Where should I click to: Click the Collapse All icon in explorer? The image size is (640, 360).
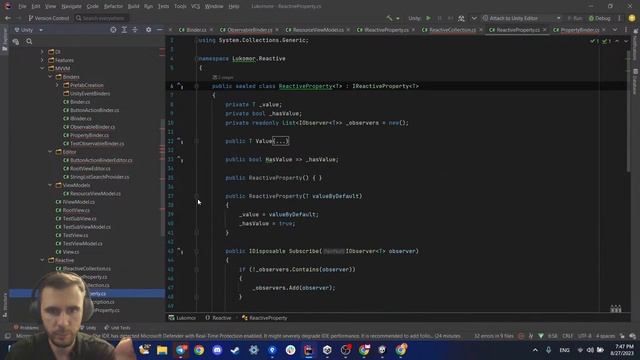(135, 30)
